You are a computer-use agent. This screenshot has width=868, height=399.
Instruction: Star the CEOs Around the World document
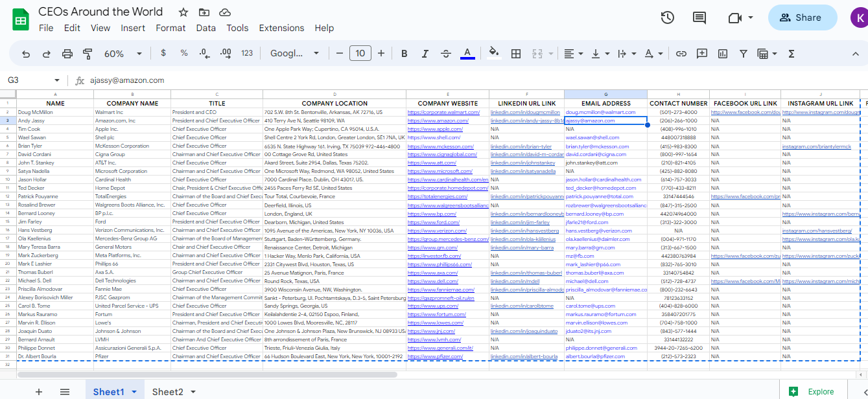tap(183, 12)
